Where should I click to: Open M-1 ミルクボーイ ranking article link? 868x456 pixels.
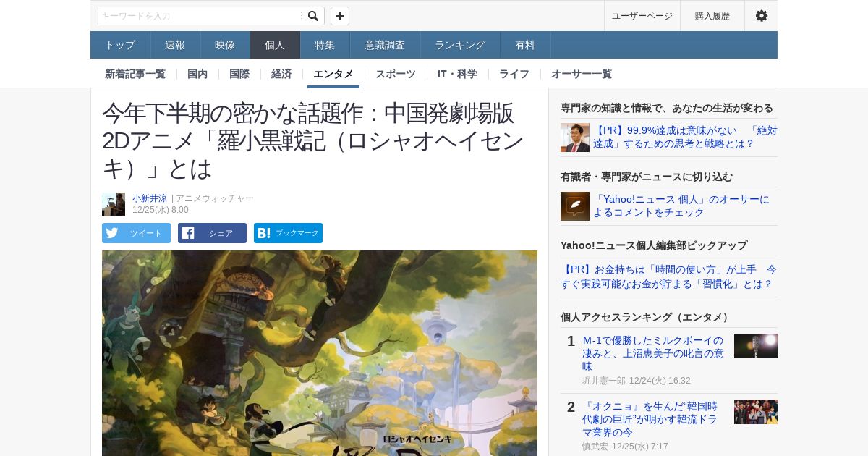pyautogui.click(x=653, y=353)
